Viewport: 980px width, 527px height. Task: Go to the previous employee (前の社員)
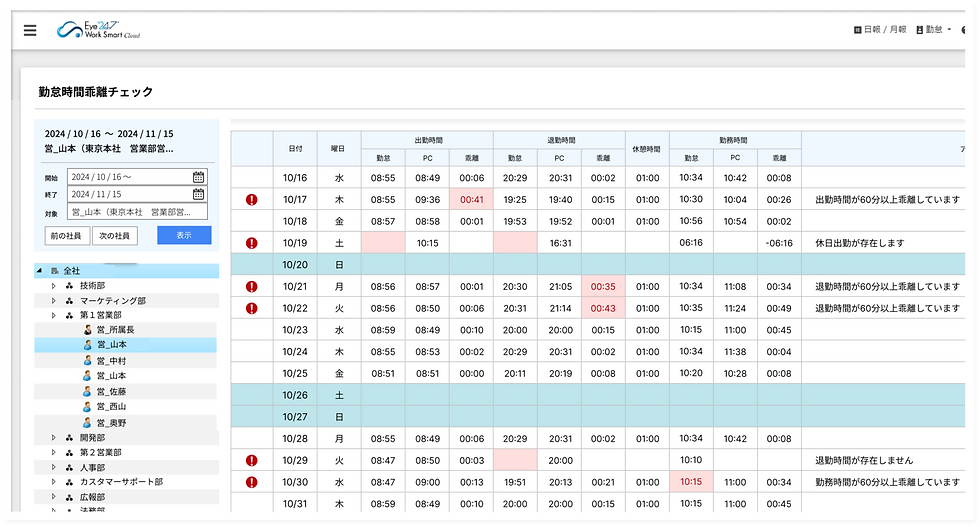click(x=67, y=236)
